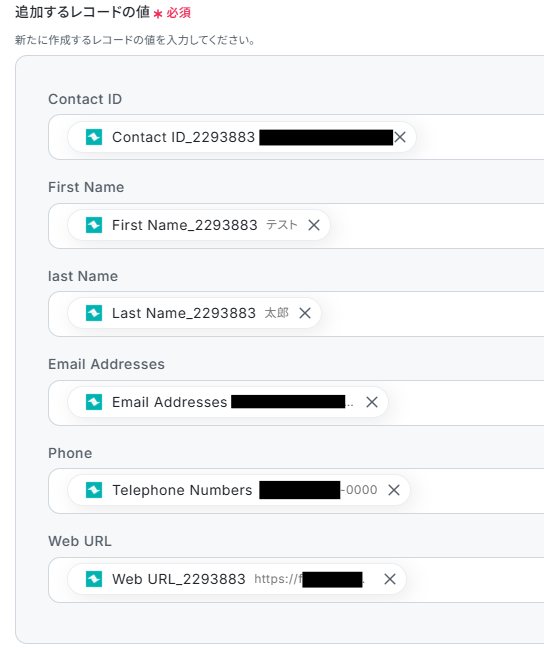Click inside the Contact ID input field

click(478, 137)
